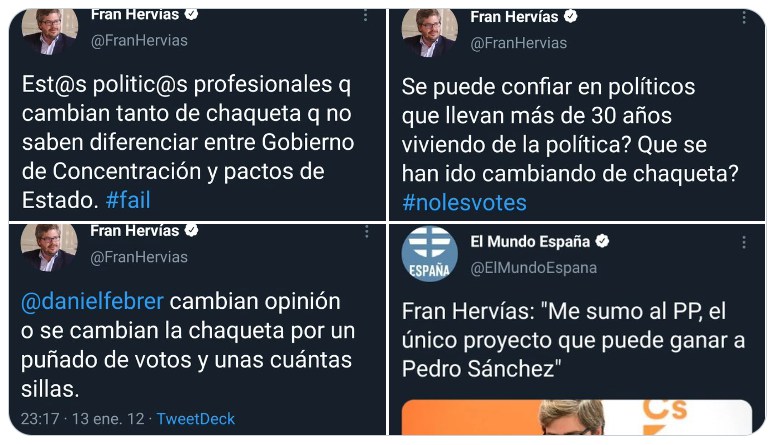773x445 pixels.
Task: Open the TweetDeck source link
Action: click(196, 419)
